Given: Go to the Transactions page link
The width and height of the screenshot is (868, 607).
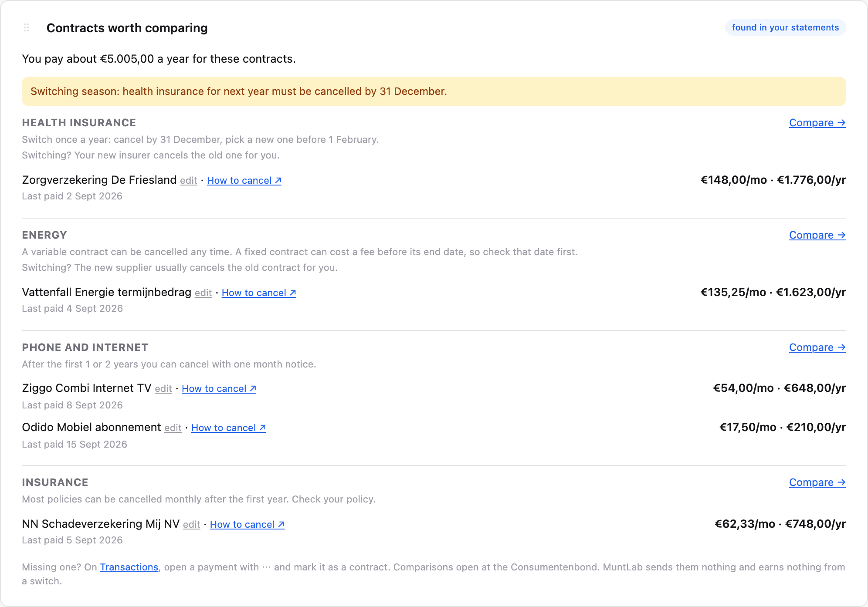Looking at the screenshot, I should pos(129,567).
